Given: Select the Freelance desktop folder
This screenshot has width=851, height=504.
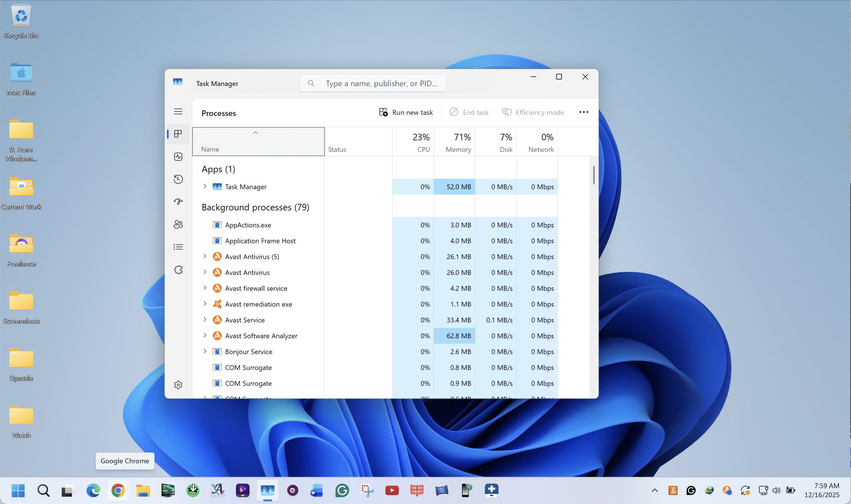Looking at the screenshot, I should [21, 250].
